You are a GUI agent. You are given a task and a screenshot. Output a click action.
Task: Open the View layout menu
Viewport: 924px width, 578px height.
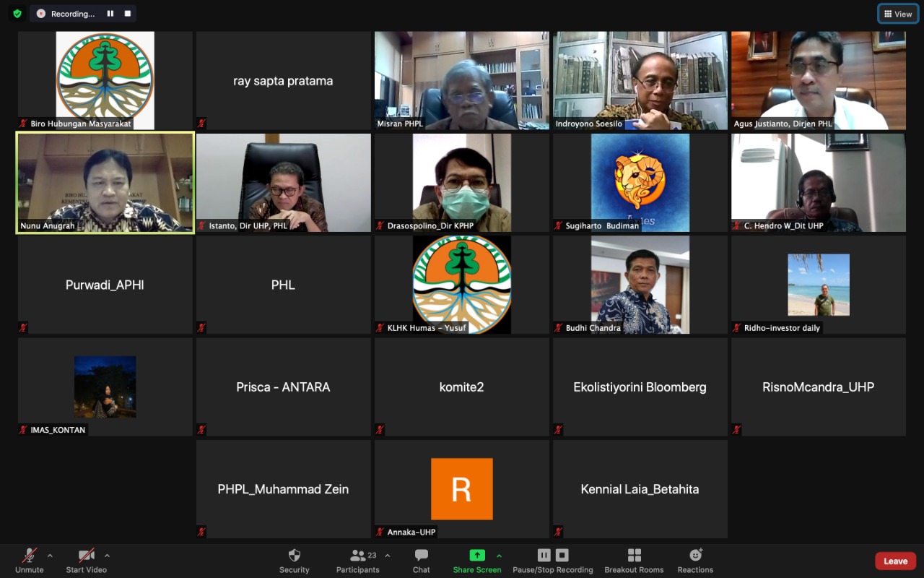click(x=898, y=14)
